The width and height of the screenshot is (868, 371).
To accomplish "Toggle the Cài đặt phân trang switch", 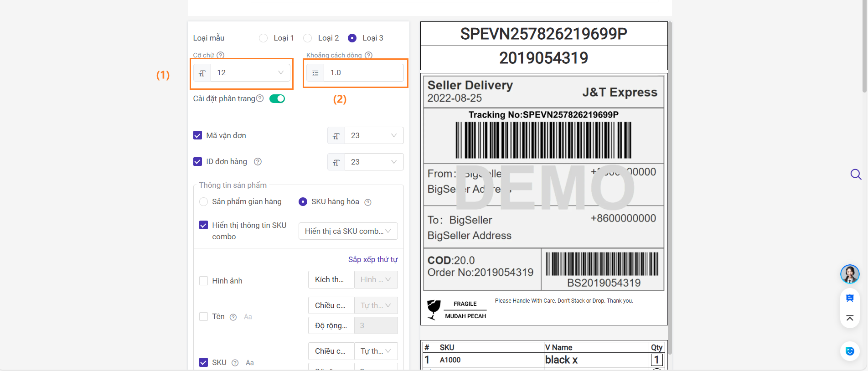I will point(277,98).
